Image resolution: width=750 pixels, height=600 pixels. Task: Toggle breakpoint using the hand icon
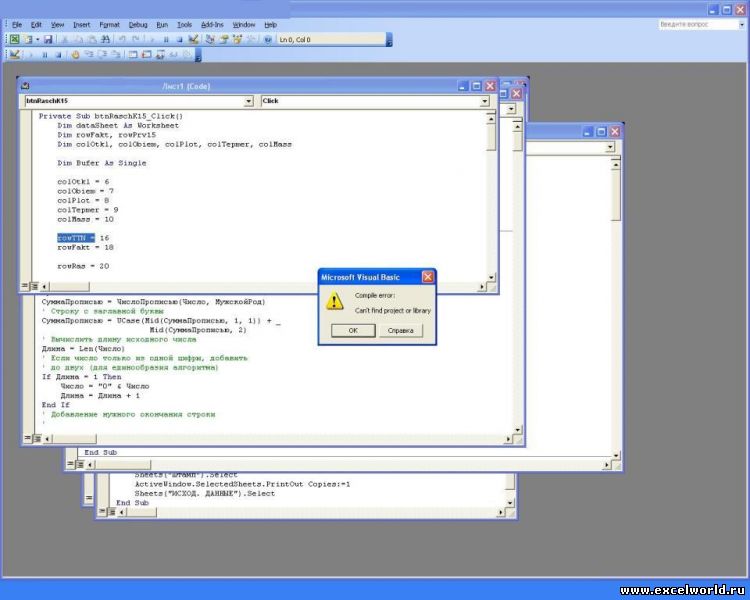(x=75, y=55)
